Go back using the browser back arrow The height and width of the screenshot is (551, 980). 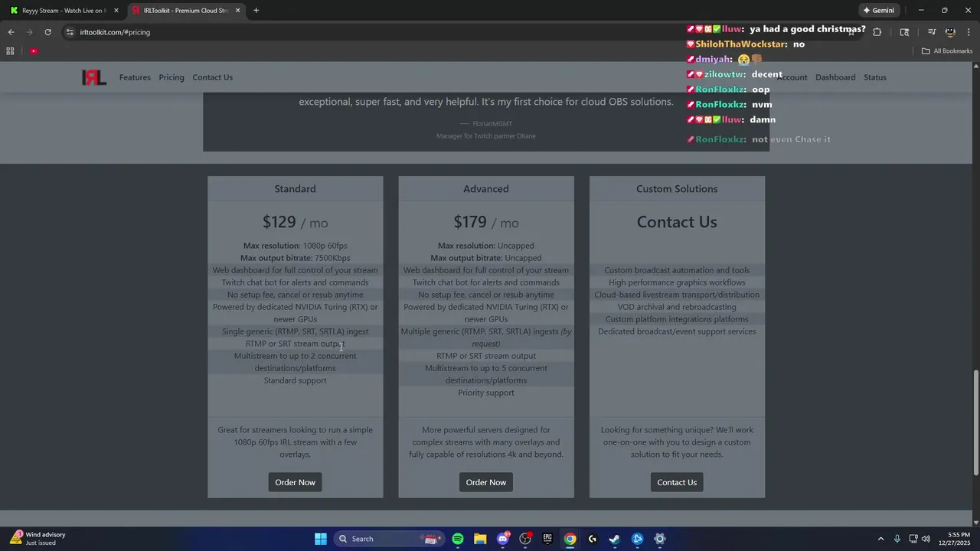click(x=11, y=32)
